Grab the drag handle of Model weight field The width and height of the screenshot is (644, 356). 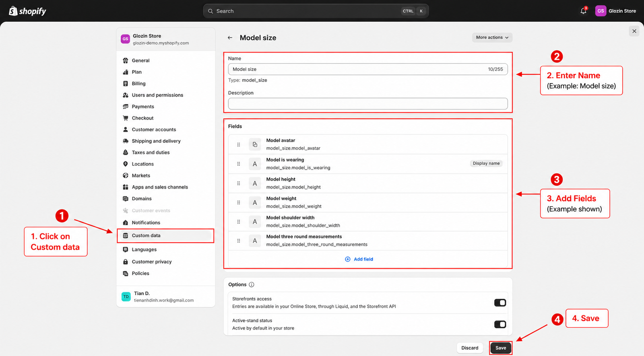(x=239, y=202)
